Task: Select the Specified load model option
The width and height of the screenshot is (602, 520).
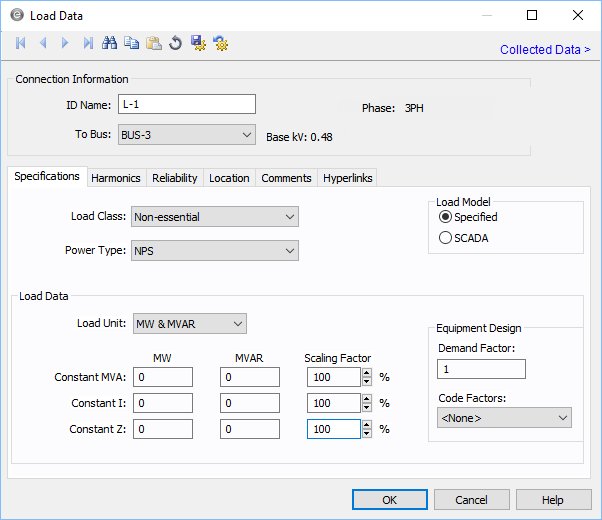Action: coord(446,217)
